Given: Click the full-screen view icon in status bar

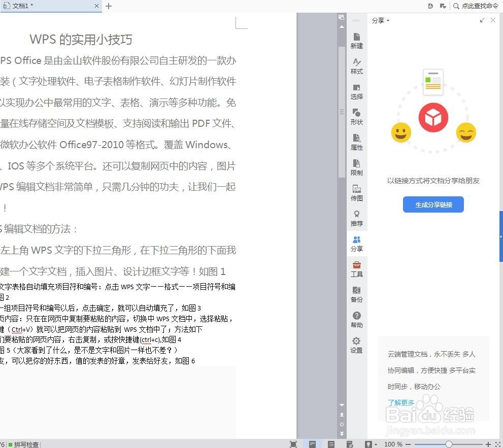Looking at the screenshot, I should coord(293,444).
